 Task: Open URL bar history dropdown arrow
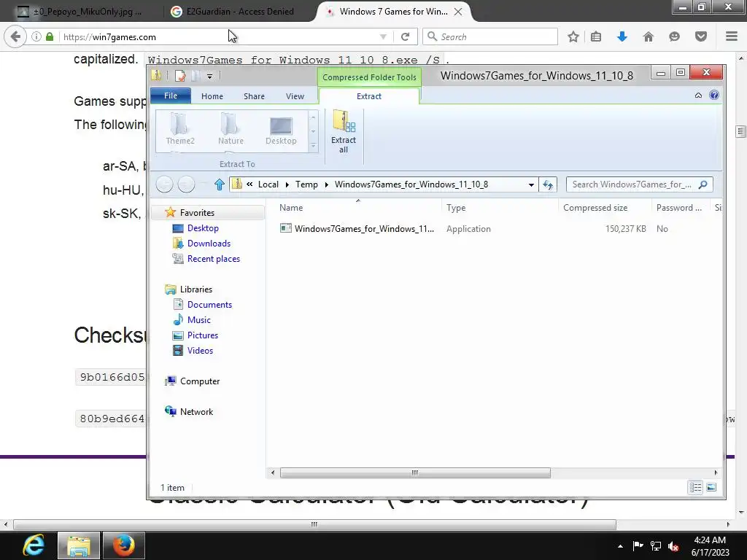pyautogui.click(x=383, y=36)
